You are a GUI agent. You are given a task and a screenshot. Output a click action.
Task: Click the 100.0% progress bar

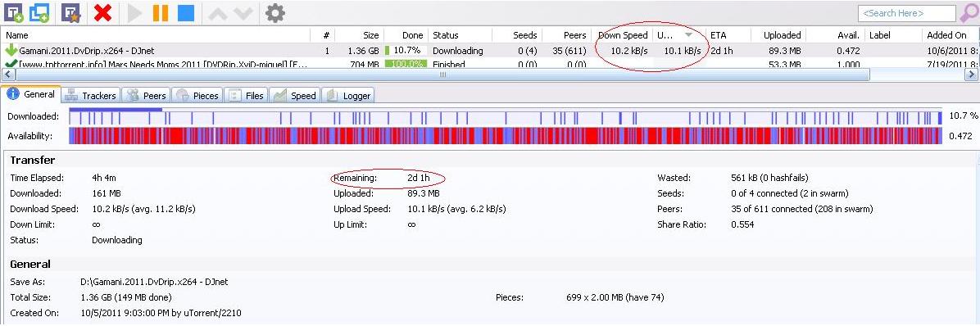(406, 64)
